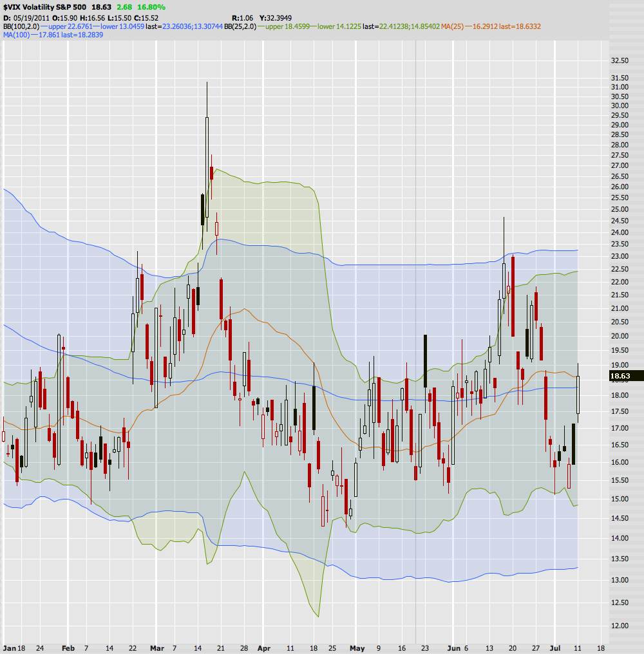Click the Y:32.3949 cursor readout

pos(272,17)
